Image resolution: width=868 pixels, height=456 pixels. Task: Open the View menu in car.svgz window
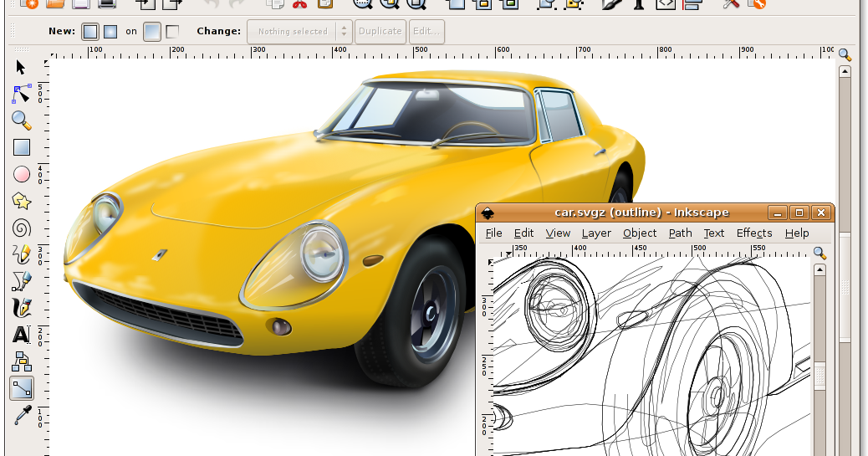tap(558, 233)
